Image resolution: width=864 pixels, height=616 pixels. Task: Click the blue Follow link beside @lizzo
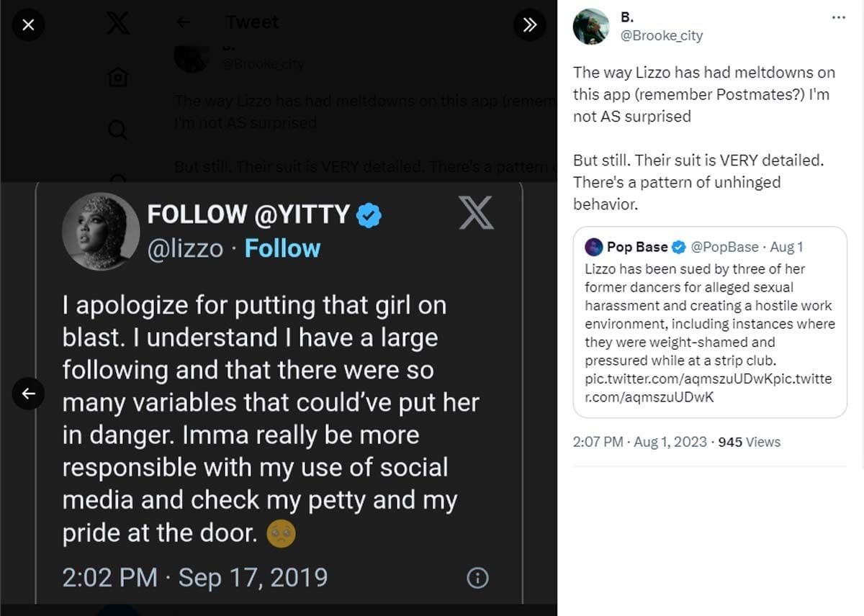[x=282, y=248]
